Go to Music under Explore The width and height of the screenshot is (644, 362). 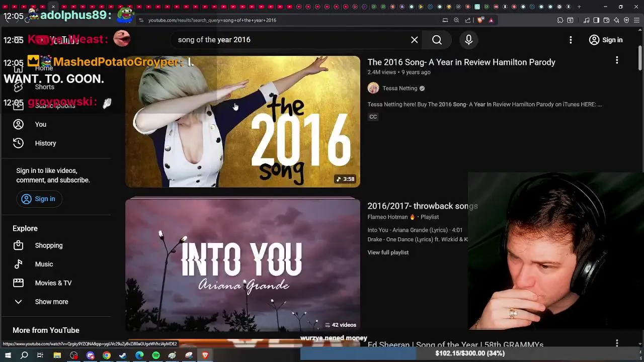(44, 264)
